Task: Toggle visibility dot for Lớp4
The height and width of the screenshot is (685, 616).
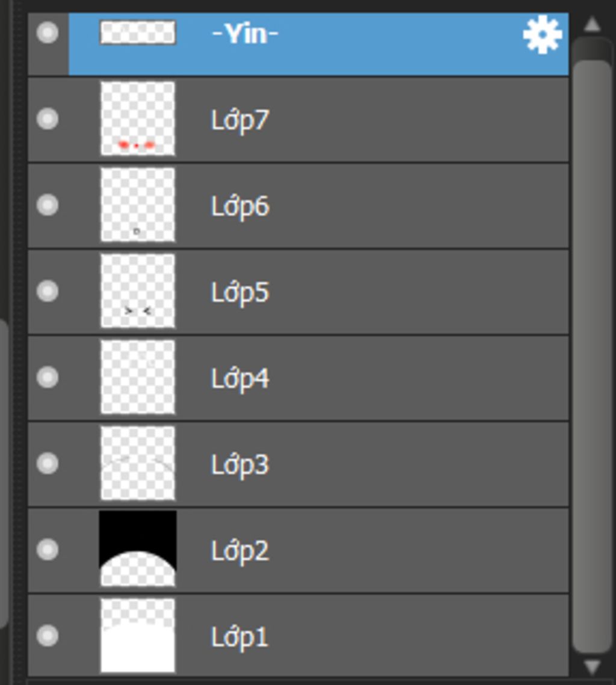Action: (x=48, y=377)
